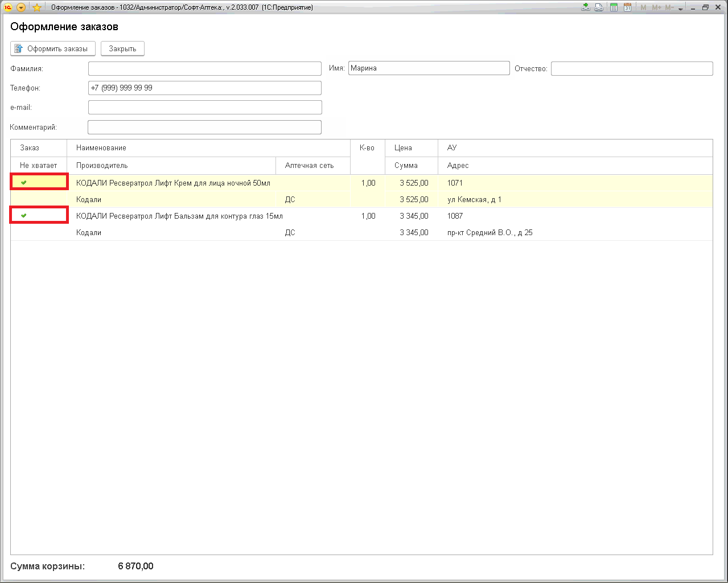Click the Телефон field with phone number

pos(204,88)
